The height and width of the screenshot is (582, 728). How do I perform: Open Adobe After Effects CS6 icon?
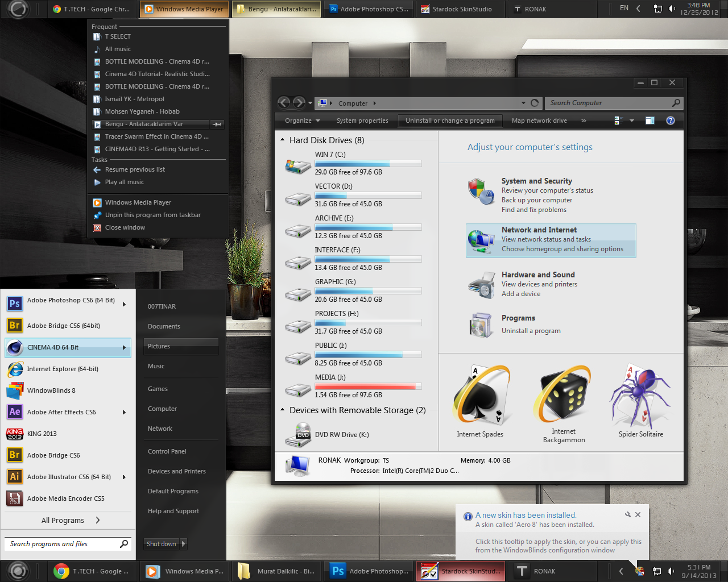coord(15,412)
